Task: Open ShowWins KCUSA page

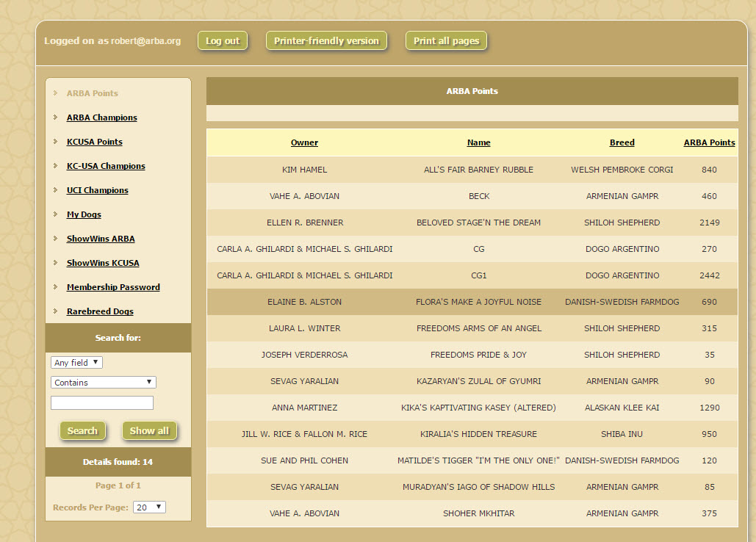Action: tap(103, 263)
